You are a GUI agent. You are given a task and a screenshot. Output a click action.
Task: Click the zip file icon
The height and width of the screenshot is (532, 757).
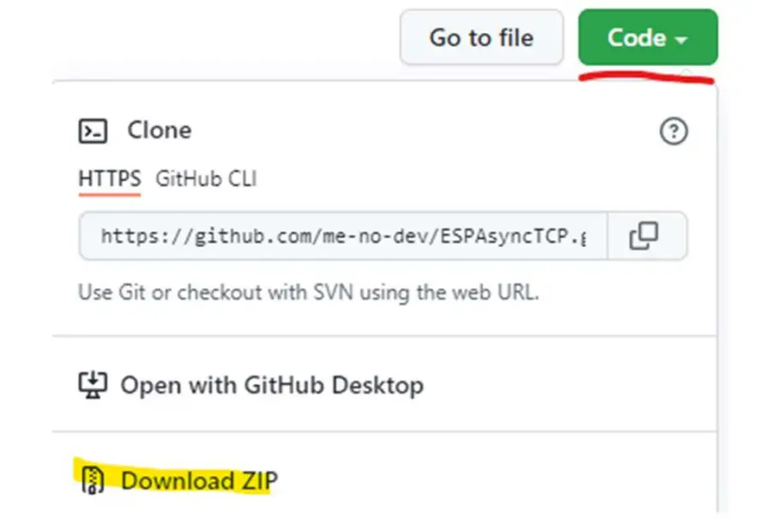point(91,481)
